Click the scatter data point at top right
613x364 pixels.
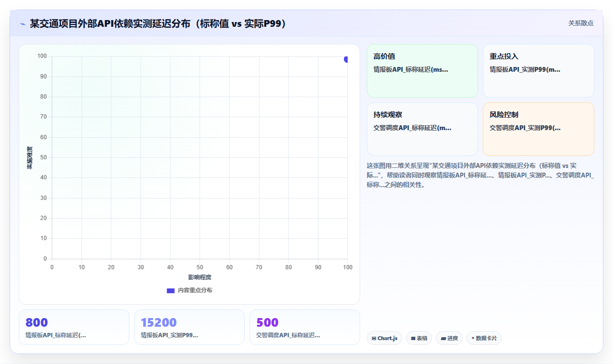(346, 59)
